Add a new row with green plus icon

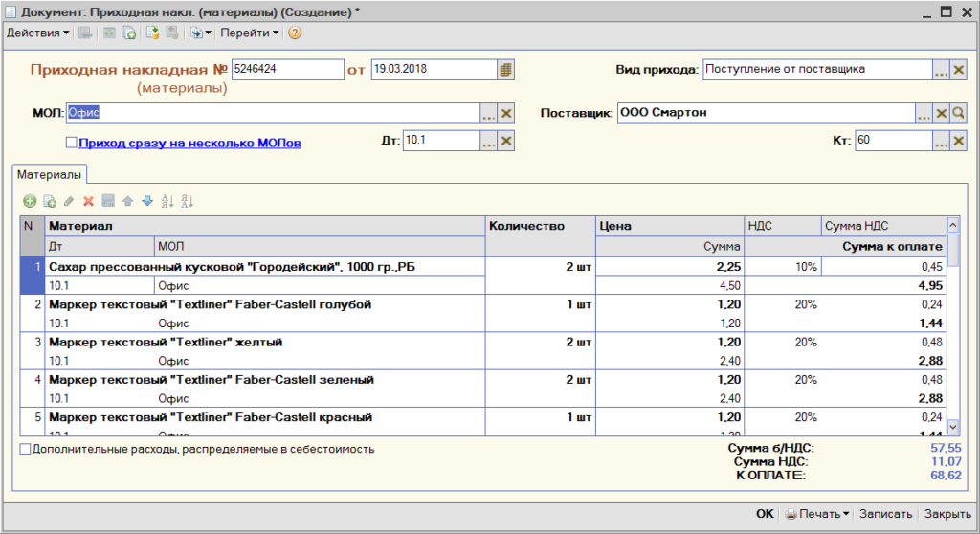[x=30, y=201]
